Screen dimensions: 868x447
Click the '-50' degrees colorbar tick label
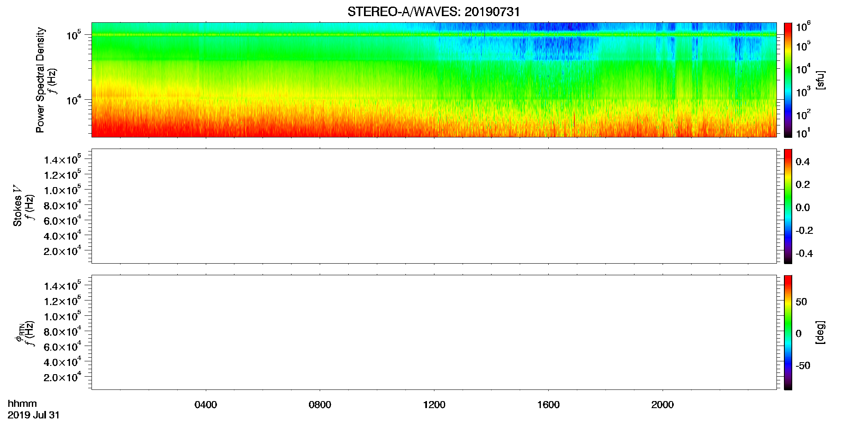tap(803, 366)
